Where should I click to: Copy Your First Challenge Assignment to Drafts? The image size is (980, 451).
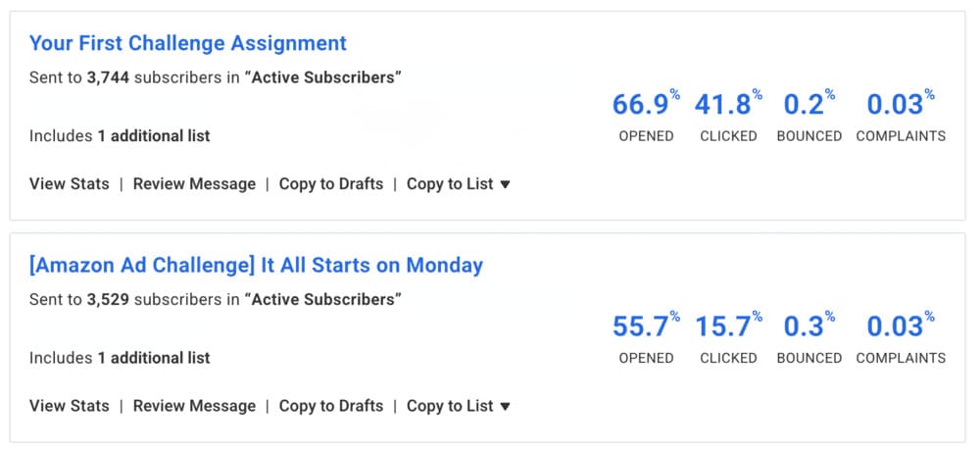(330, 183)
